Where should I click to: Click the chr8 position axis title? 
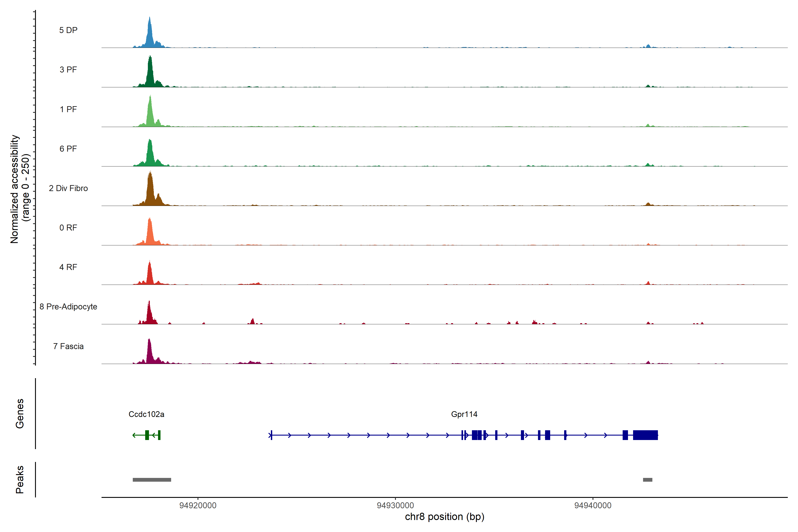pyautogui.click(x=444, y=517)
